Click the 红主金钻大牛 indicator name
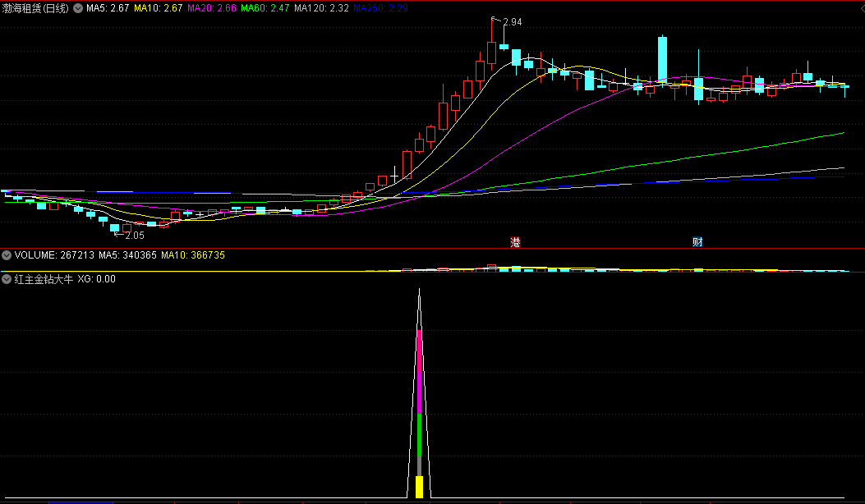Viewport: 865px width, 504px height. 44,279
